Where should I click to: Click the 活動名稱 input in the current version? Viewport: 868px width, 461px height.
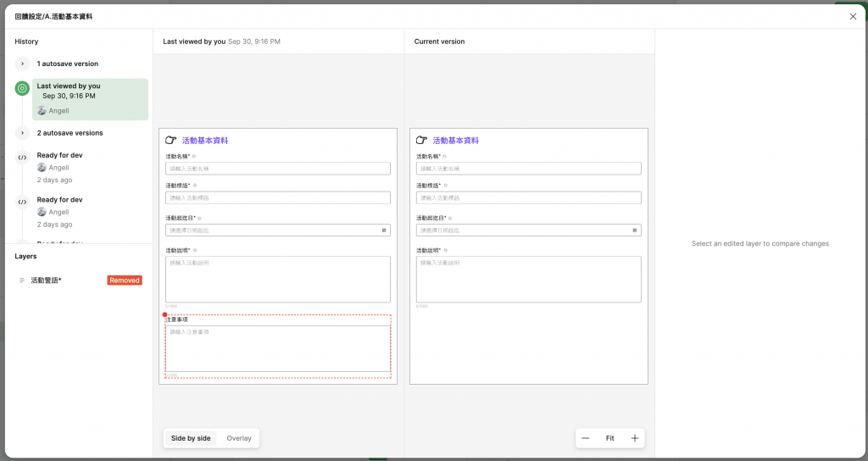pyautogui.click(x=529, y=169)
